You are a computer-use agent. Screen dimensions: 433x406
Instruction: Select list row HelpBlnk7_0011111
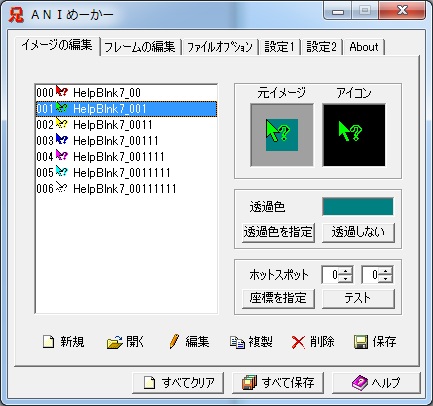click(126, 173)
